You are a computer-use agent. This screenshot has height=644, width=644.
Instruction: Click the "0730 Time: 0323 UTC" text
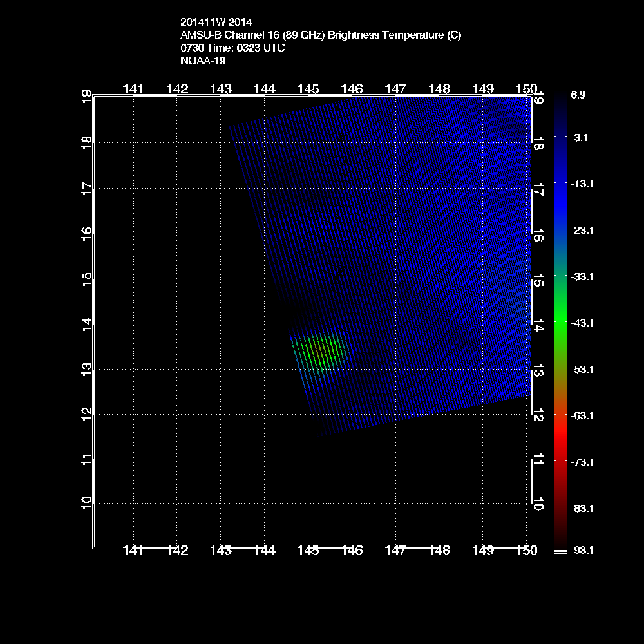pos(233,48)
